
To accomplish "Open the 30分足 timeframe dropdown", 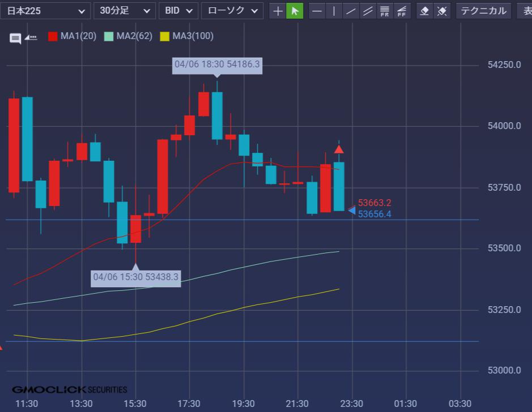I will [x=125, y=11].
